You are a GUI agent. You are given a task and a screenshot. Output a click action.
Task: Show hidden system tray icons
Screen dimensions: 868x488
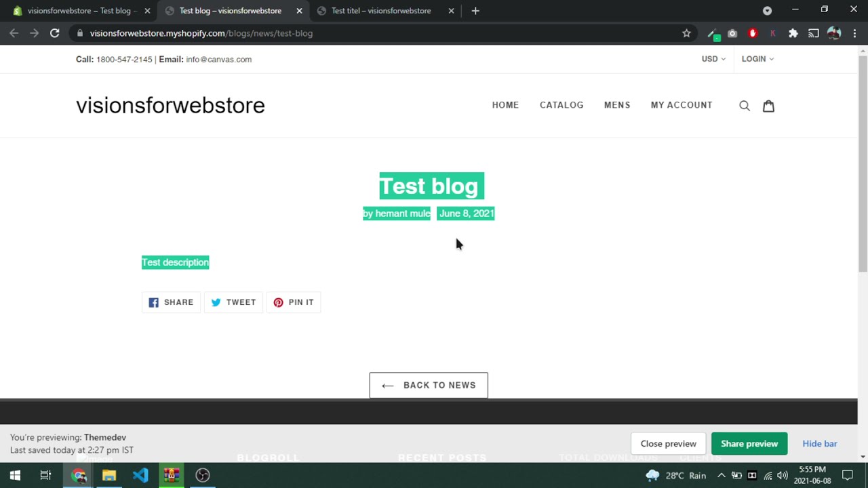tap(721, 475)
